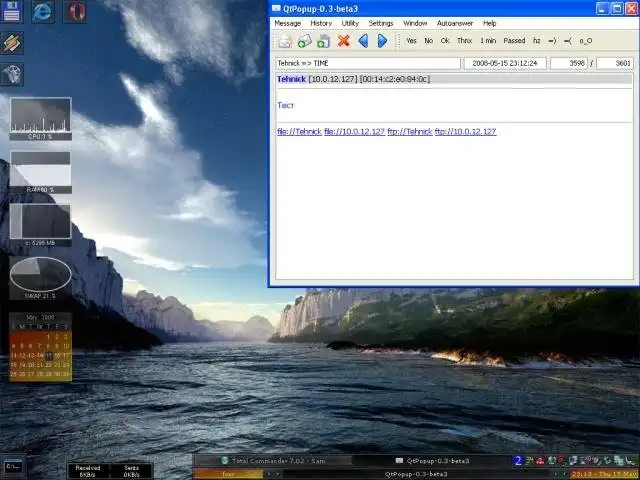Minimize the QtPopup window
This screenshot has height=480, width=640.
tap(602, 9)
